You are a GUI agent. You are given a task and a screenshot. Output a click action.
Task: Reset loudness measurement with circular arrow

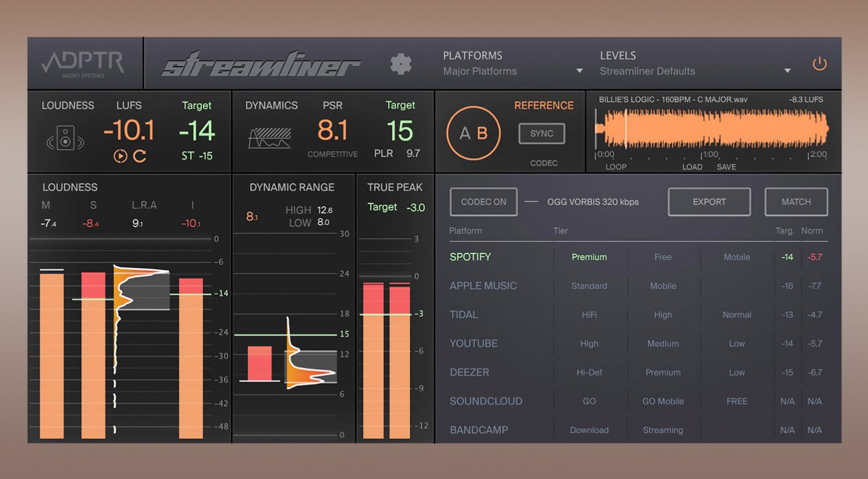140,156
